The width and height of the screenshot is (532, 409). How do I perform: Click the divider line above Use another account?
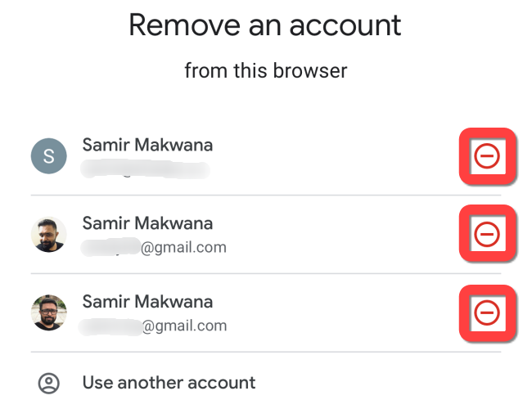pos(265,352)
